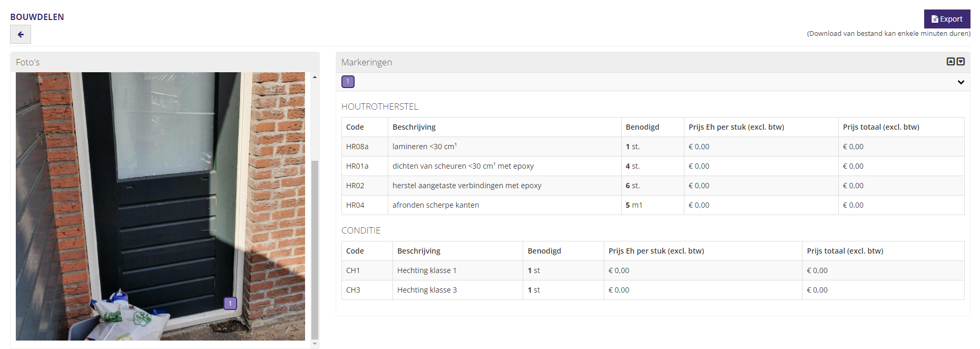Click the photo scrollbar down arrow
Image resolution: width=980 pixels, height=349 pixels.
coord(315,344)
